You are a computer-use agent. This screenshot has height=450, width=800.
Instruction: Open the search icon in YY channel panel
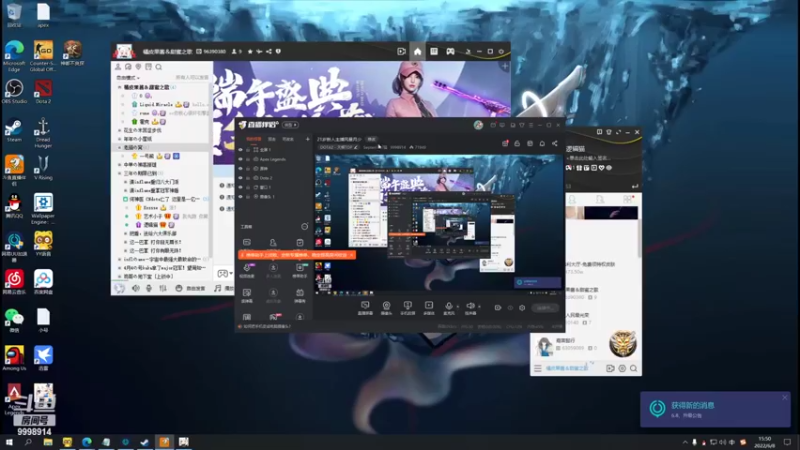159,67
